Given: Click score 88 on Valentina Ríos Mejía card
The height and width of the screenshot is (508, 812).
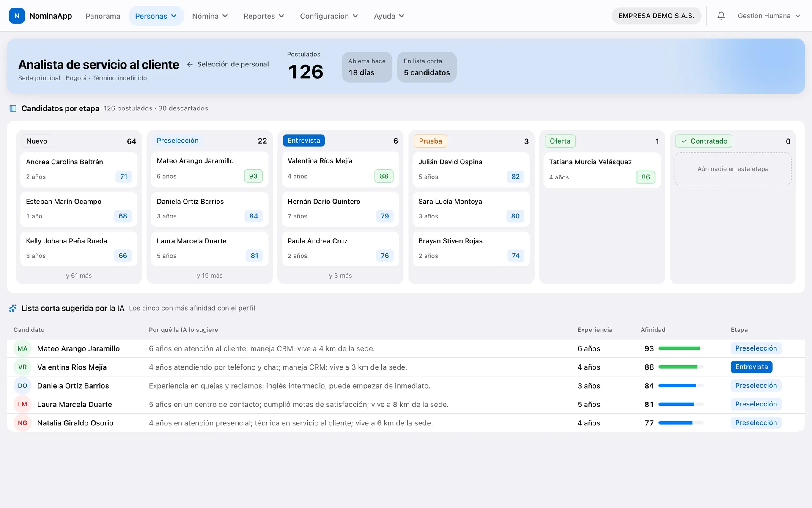Looking at the screenshot, I should point(384,176).
